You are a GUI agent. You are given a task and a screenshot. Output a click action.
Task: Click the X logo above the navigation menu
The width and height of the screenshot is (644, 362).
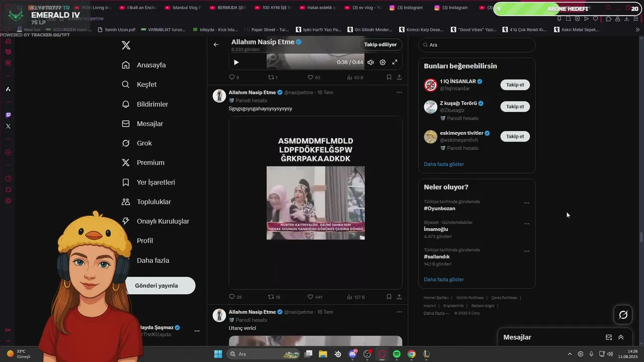tap(126, 45)
